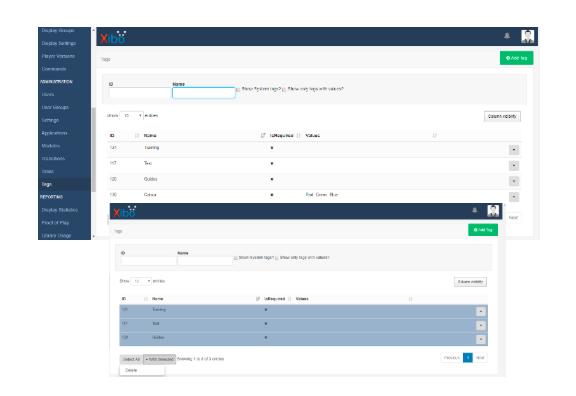Focus Name filter field in upper window
This screenshot has width=576, height=396.
tap(204, 93)
